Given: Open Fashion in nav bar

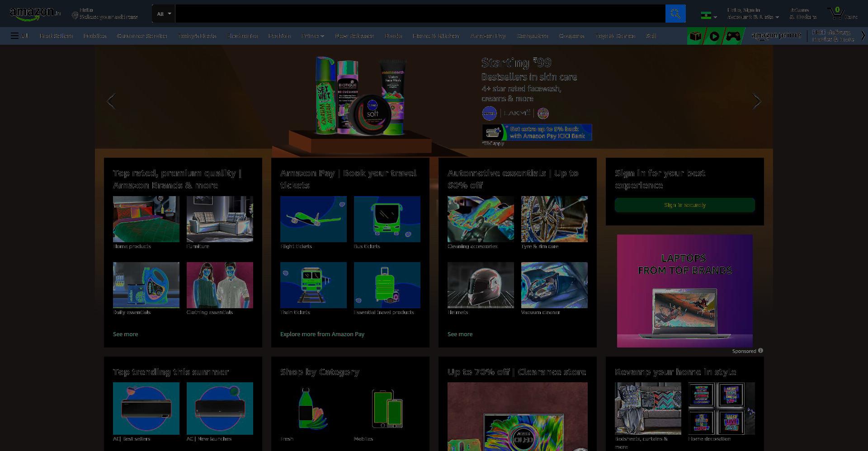Looking at the screenshot, I should pyautogui.click(x=279, y=36).
